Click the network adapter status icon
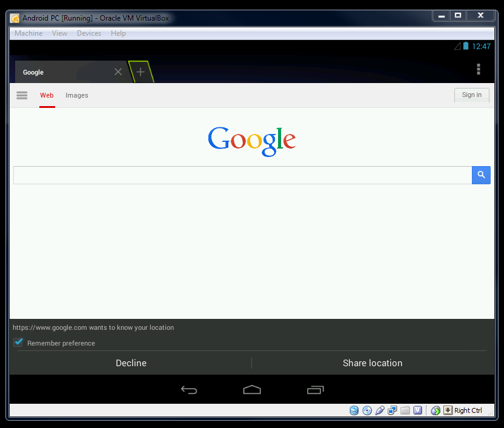 tap(392, 410)
